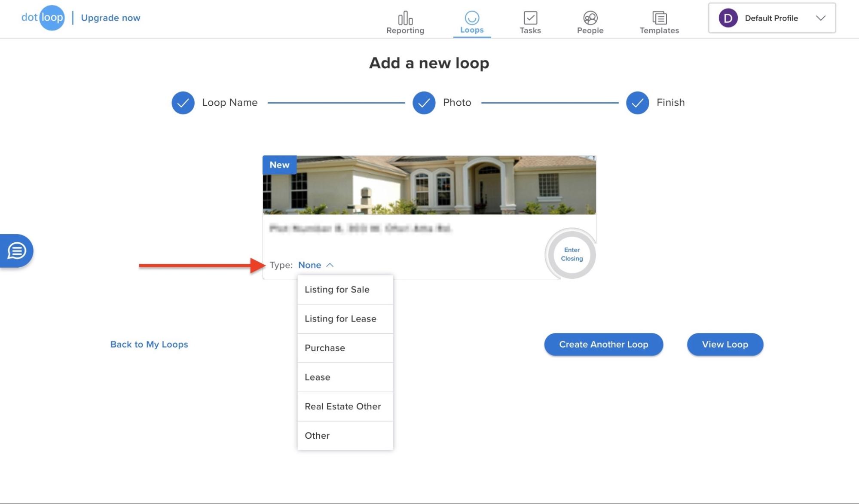859x504 pixels.
Task: Click the dotloop logo
Action: 43,18
